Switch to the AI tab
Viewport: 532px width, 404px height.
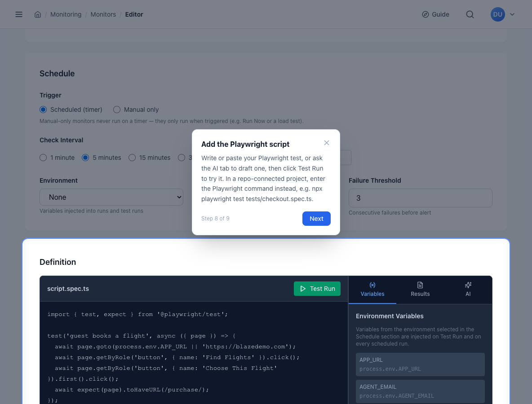click(468, 290)
